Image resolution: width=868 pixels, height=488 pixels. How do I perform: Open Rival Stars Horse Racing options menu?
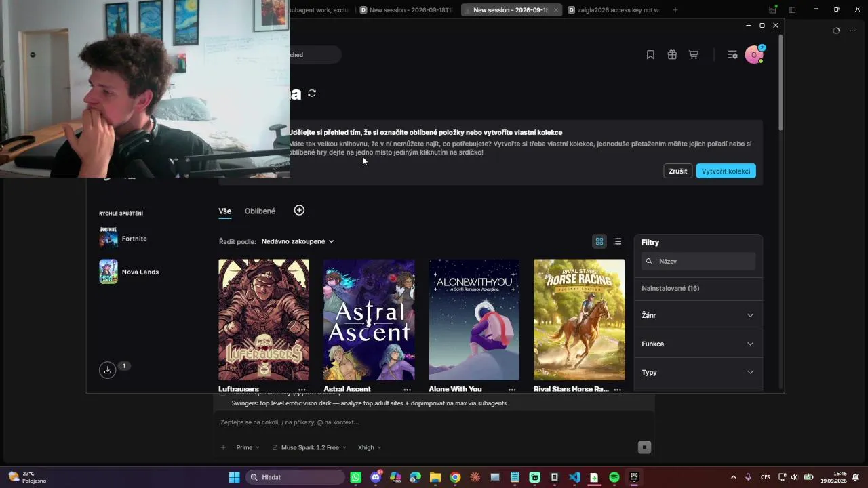point(617,390)
